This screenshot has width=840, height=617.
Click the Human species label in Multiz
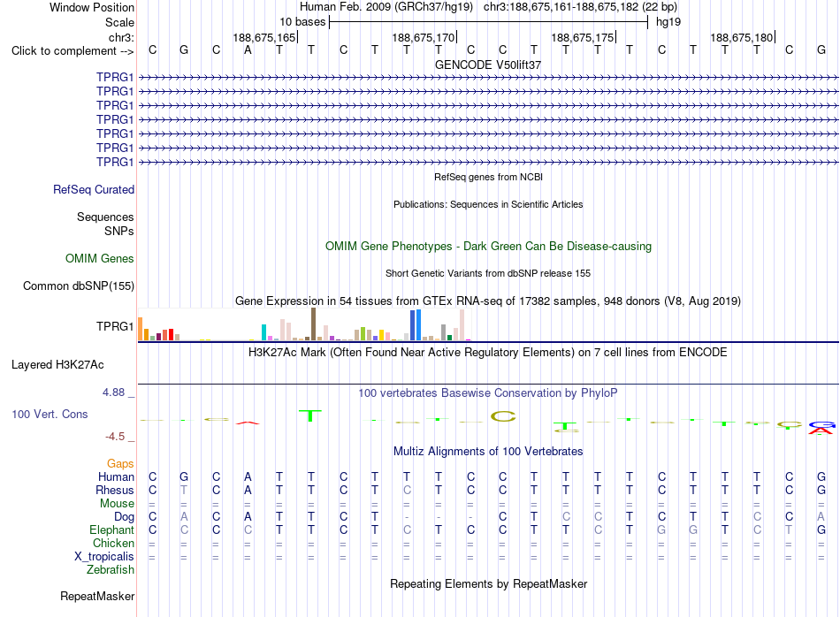(116, 476)
